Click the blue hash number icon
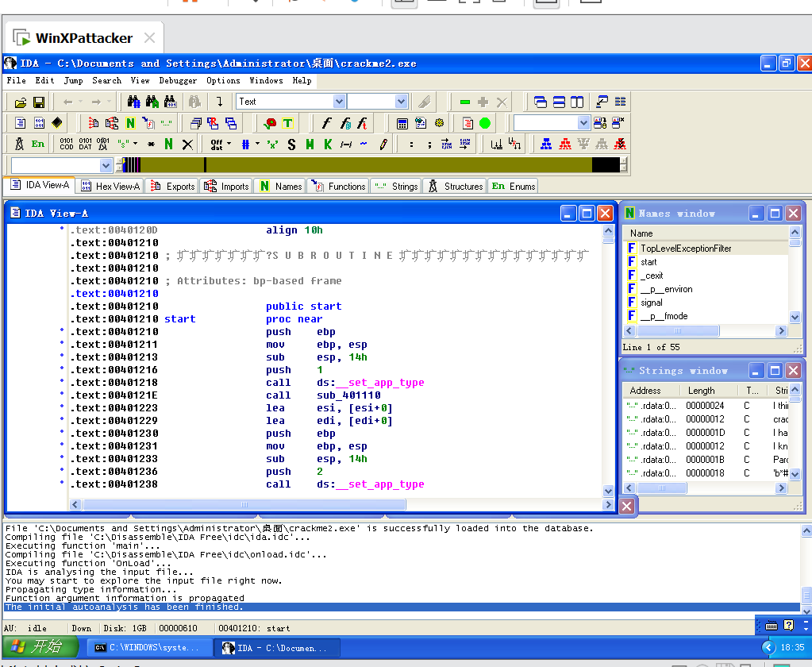This screenshot has height=667, width=812. (x=245, y=145)
